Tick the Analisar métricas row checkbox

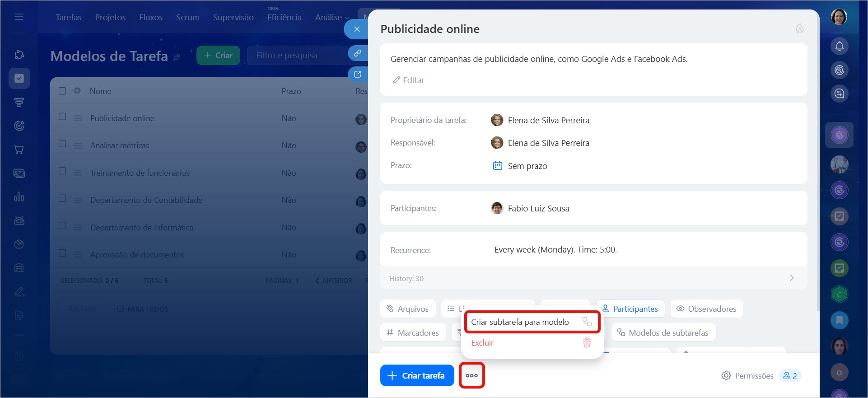pyautogui.click(x=62, y=144)
